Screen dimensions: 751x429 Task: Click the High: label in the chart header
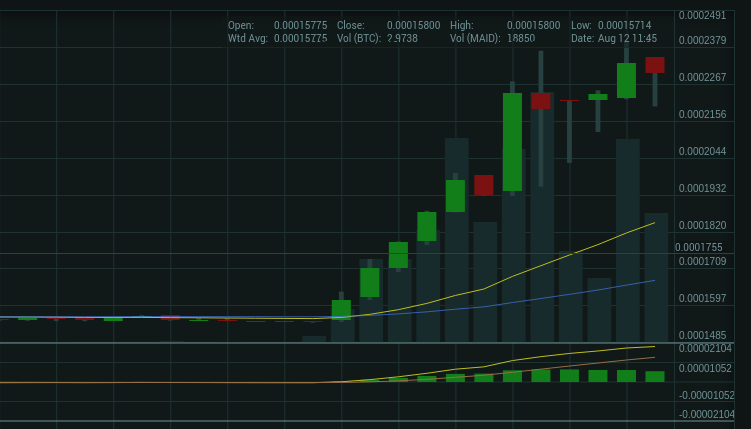coord(462,25)
